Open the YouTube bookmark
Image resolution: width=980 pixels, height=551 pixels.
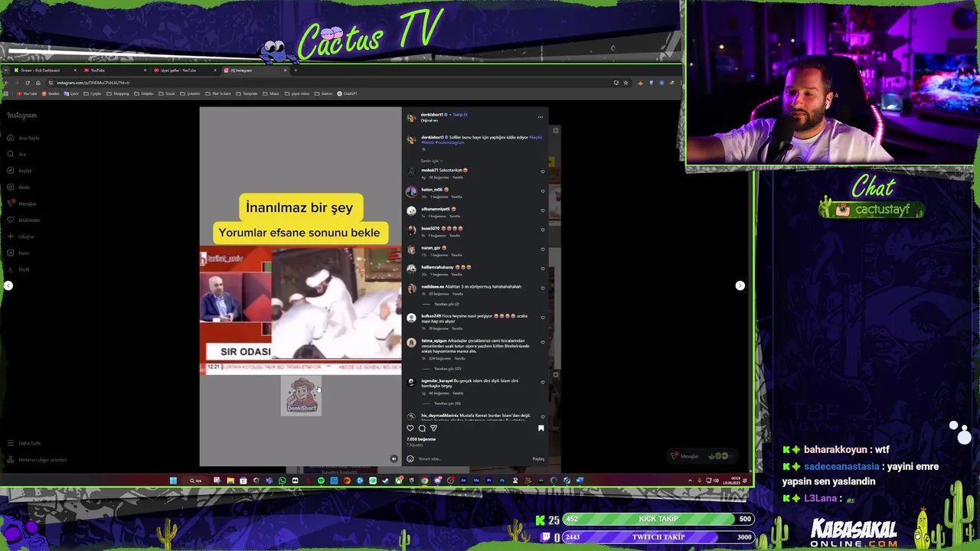[27, 93]
